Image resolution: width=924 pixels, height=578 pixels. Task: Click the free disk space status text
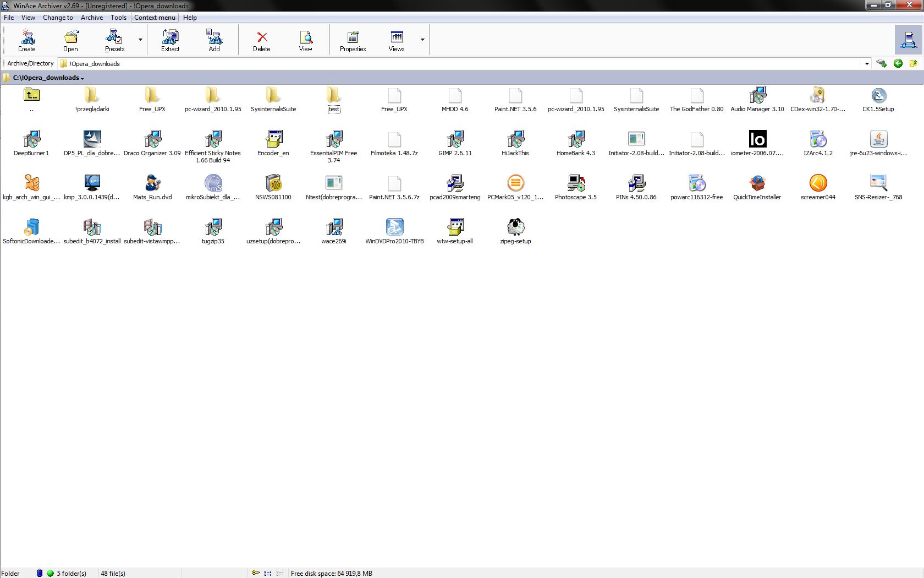(332, 573)
